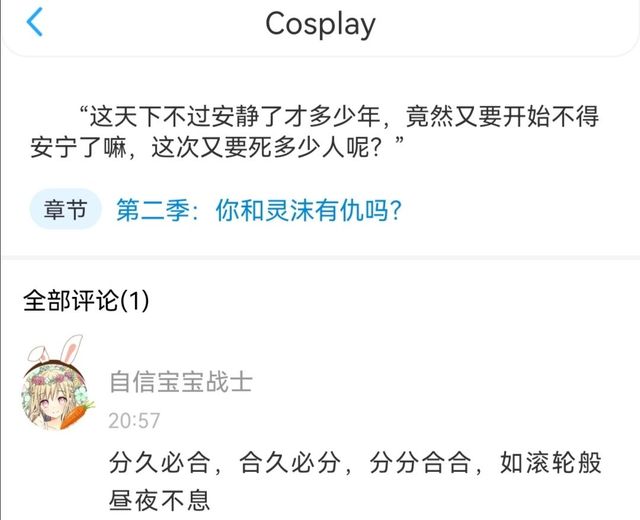Tap the Cosplay page title

click(320, 24)
